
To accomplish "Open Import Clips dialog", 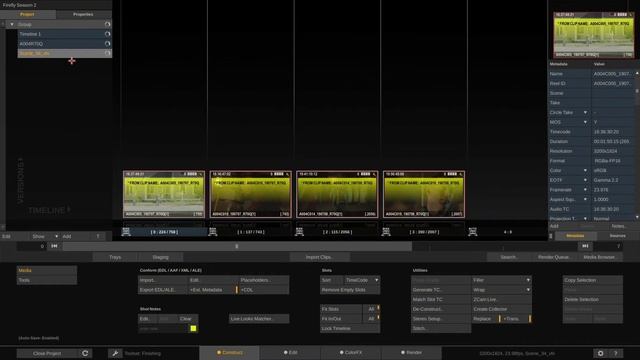I will (x=320, y=257).
